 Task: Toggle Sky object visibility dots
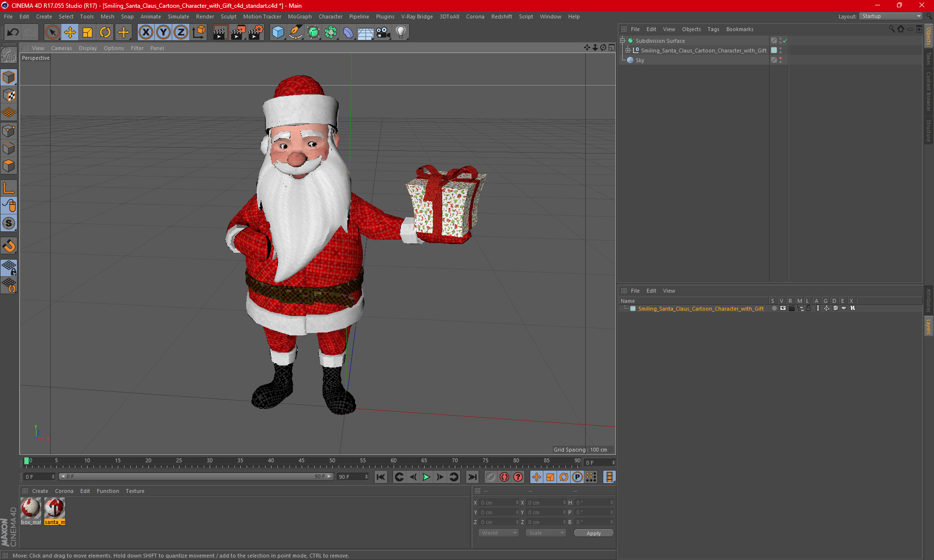click(x=781, y=60)
